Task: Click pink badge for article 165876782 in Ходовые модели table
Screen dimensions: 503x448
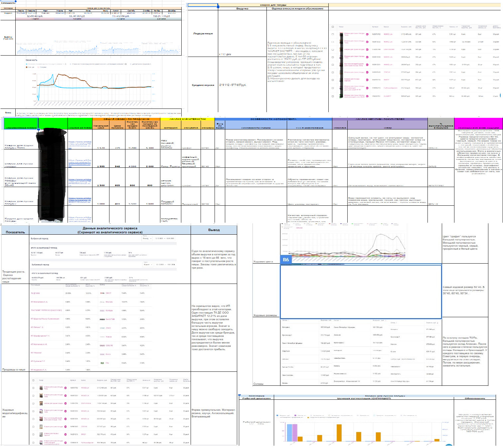Action: pyautogui.click(x=66, y=388)
